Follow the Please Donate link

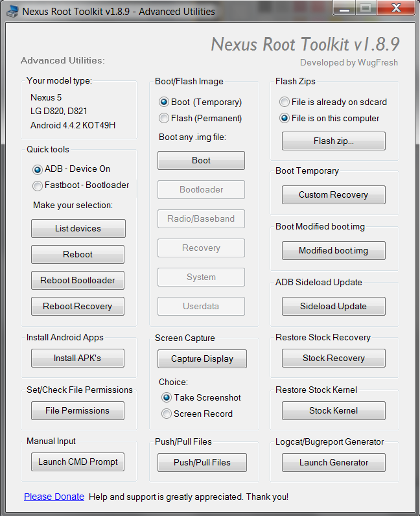pos(54,497)
